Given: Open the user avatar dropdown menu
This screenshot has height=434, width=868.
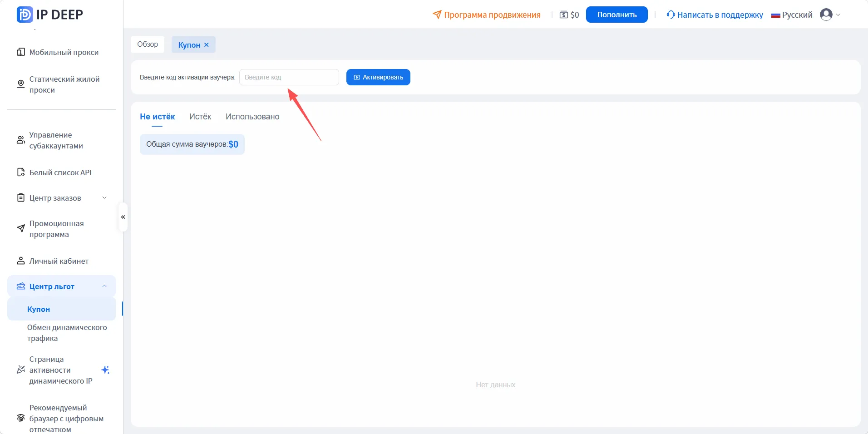Looking at the screenshot, I should (x=830, y=15).
